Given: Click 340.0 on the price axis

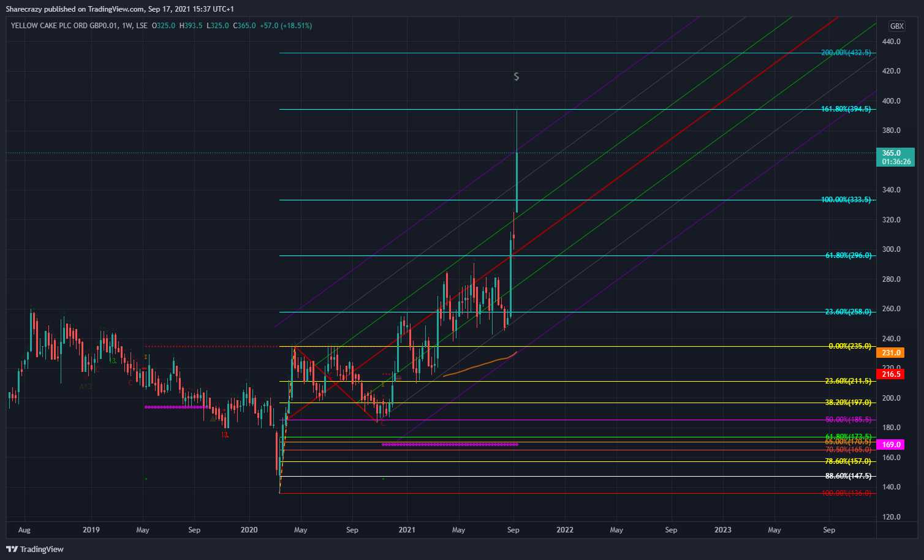Looking at the screenshot, I should pos(891,190).
